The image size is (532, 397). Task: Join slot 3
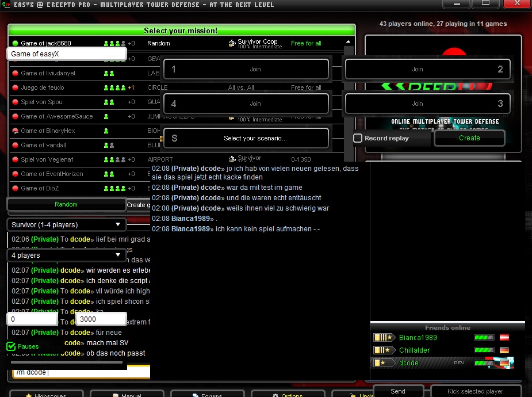(427, 104)
